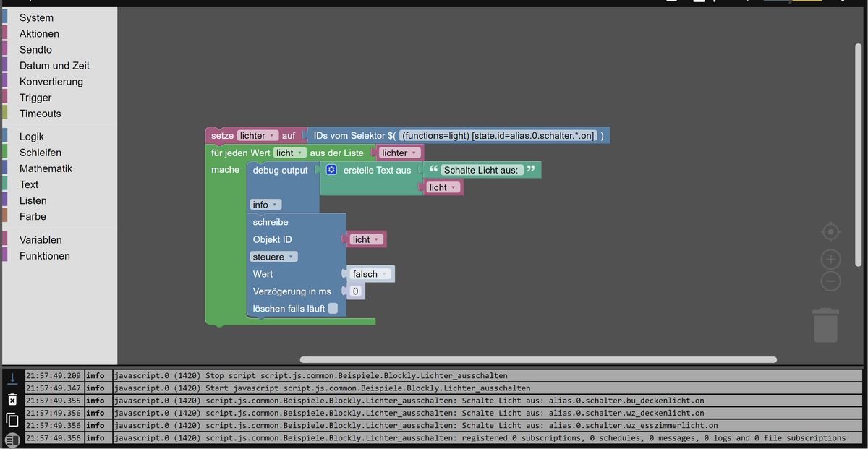Image resolution: width=868 pixels, height=449 pixels.
Task: Open the Farbe toolbox category
Action: point(33,215)
